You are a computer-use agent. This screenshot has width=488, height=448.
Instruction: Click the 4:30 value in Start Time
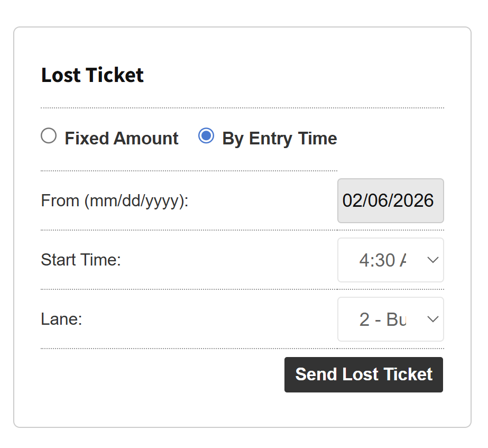(377, 260)
